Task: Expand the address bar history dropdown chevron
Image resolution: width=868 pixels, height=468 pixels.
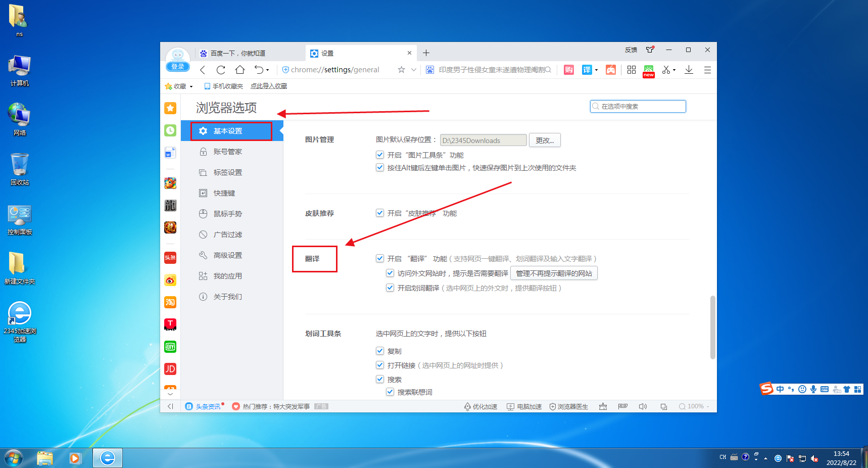Action: pyautogui.click(x=414, y=70)
